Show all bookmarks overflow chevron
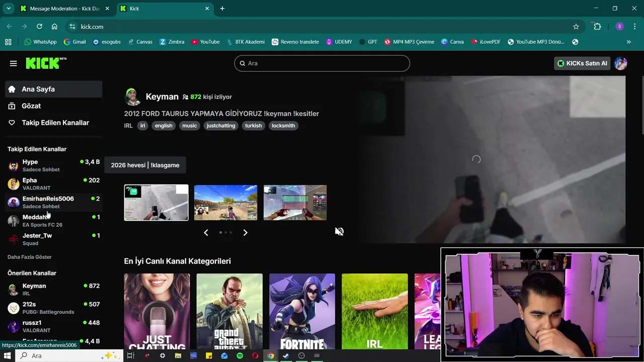 [x=628, y=42]
